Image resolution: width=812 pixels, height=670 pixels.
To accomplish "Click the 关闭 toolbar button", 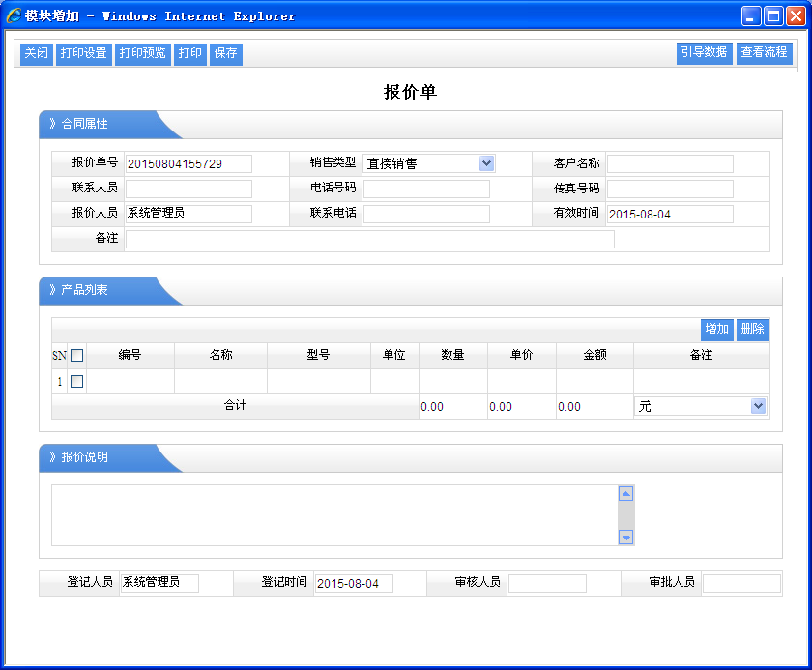I will click(37, 54).
